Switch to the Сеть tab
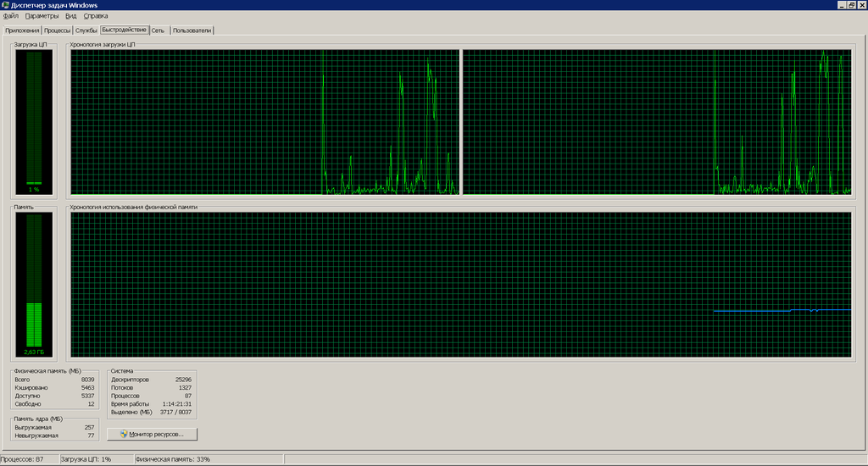The height and width of the screenshot is (466, 868). 159,31
